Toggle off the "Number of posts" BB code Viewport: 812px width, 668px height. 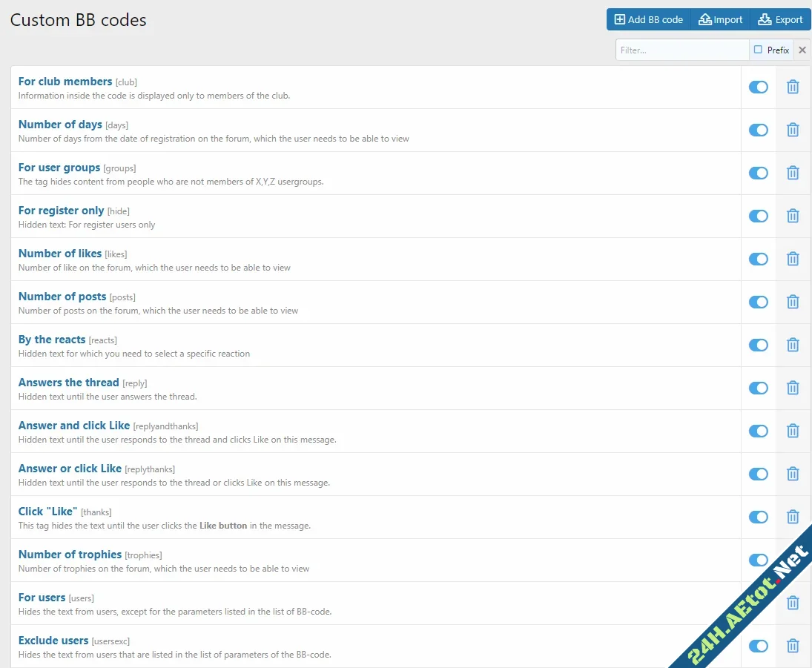(x=758, y=302)
